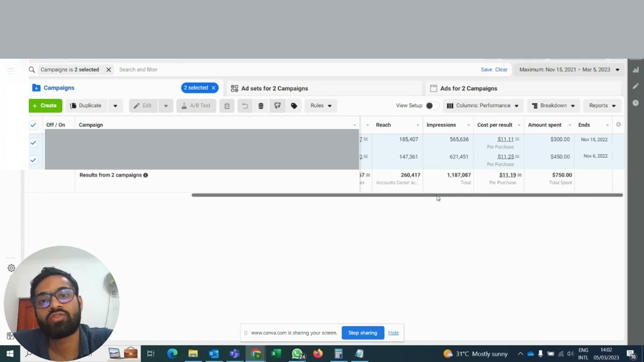The image size is (644, 362).
Task: Open WhatsApp from the taskbar
Action: 297,353
